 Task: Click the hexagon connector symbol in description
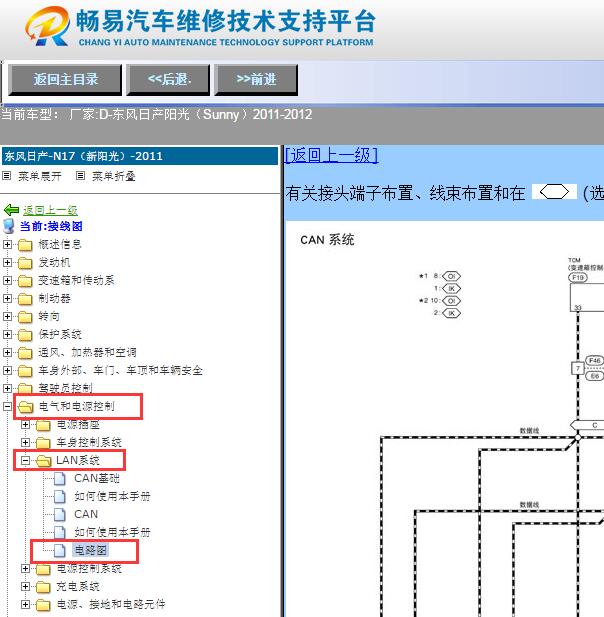click(554, 192)
